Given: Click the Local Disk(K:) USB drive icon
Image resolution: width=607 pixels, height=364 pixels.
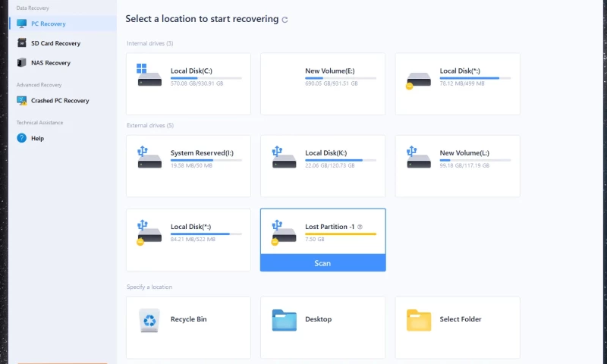Looking at the screenshot, I should click(284, 157).
